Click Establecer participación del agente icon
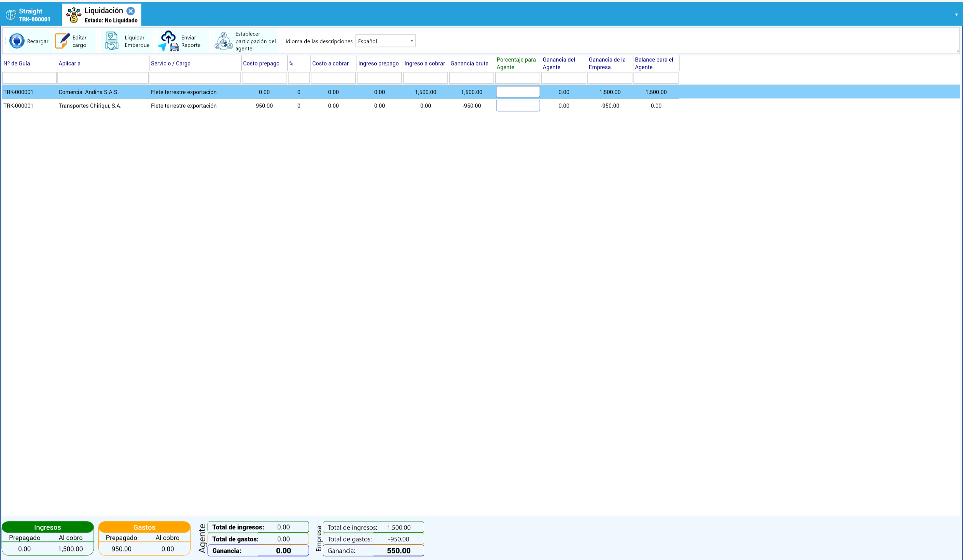The image size is (963, 560). pos(224,41)
